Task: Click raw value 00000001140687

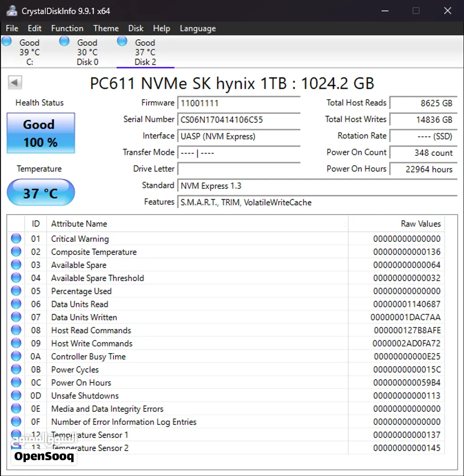Action: tap(407, 304)
